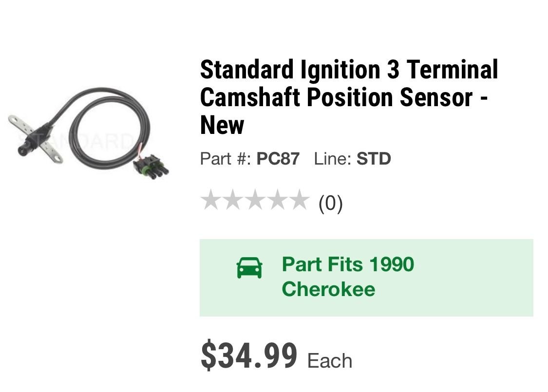Click the sensor mounting bracket in photo
548x392 pixels.
click(x=35, y=139)
